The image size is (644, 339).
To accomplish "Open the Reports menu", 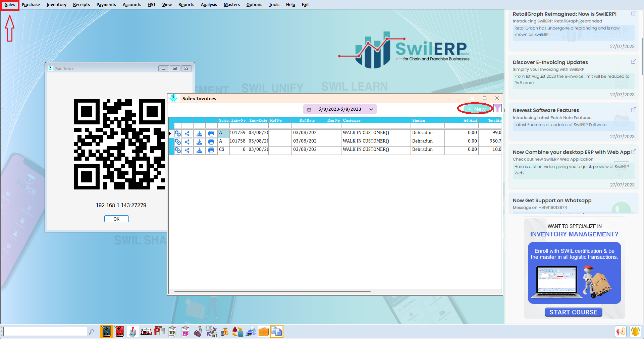I will pos(186,5).
